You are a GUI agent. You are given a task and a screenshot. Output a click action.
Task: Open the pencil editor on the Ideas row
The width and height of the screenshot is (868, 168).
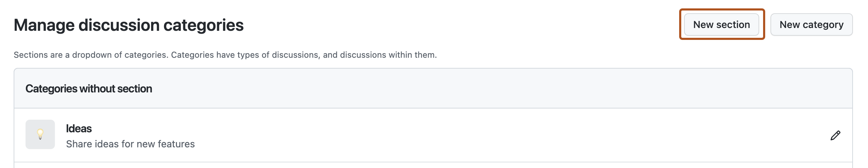(x=835, y=135)
